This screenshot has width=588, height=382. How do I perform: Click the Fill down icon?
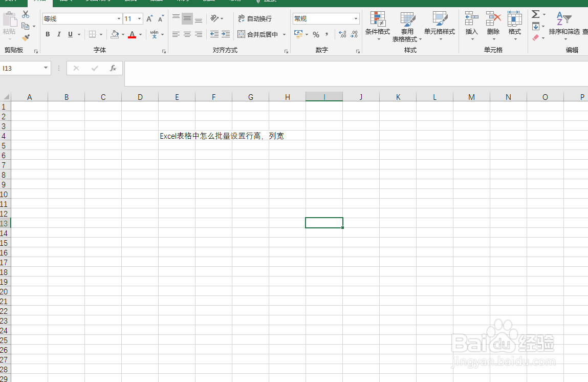(x=536, y=26)
